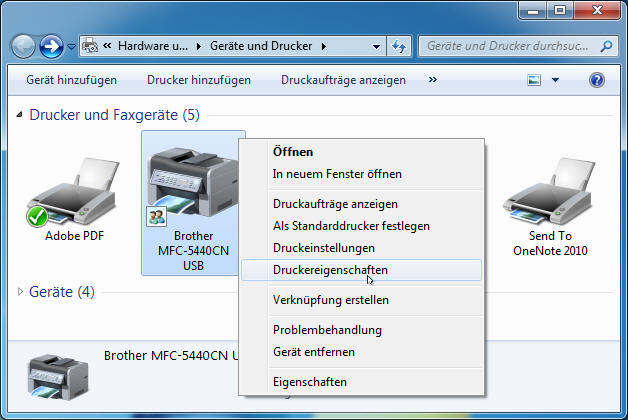Screen dimensions: 628x420
Task: Open the help question mark icon
Action: click(x=597, y=80)
